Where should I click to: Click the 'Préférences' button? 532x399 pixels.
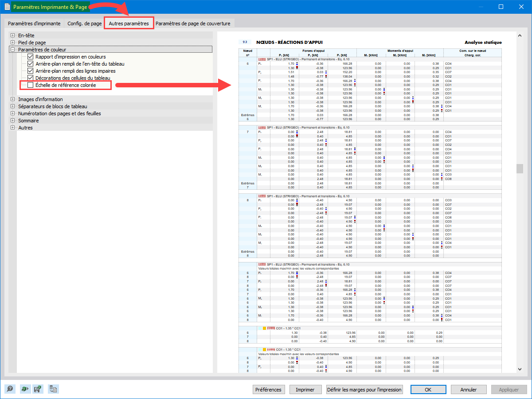click(269, 390)
